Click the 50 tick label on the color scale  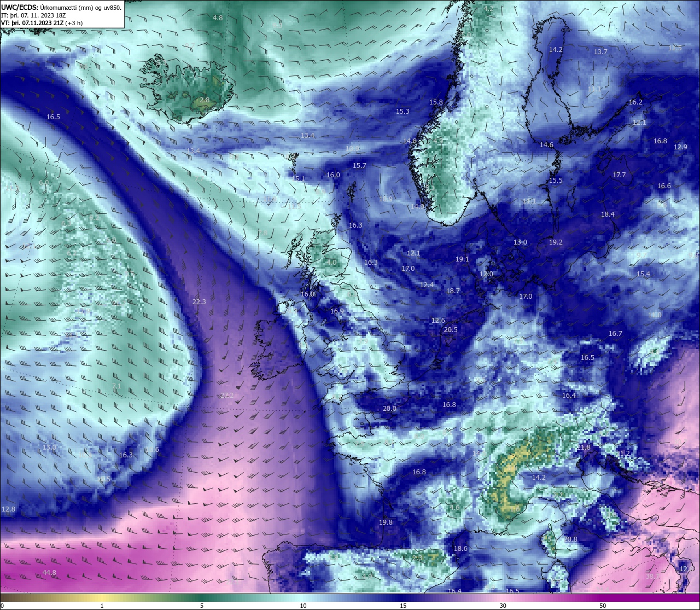(x=603, y=606)
